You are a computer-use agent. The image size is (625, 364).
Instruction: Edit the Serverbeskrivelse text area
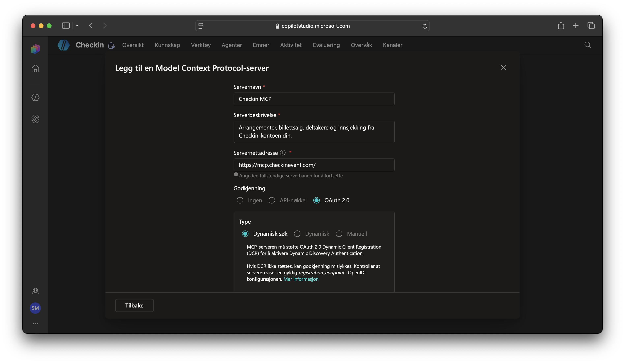[314, 132]
